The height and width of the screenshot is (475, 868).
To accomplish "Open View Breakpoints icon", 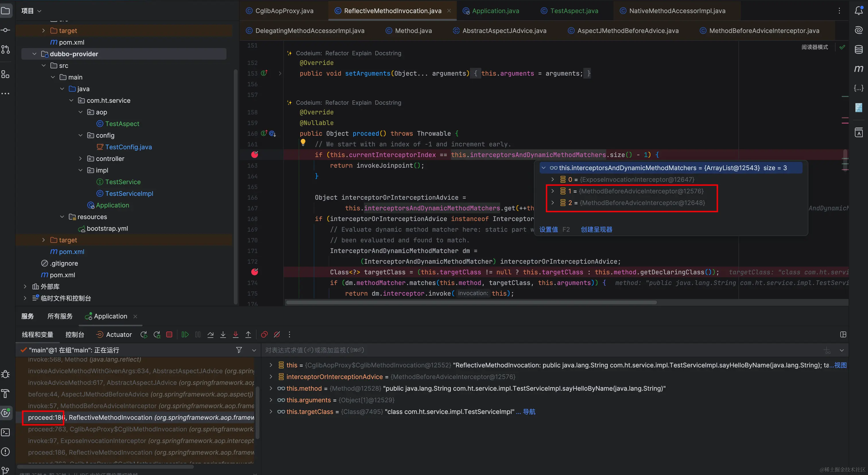I will (x=265, y=335).
